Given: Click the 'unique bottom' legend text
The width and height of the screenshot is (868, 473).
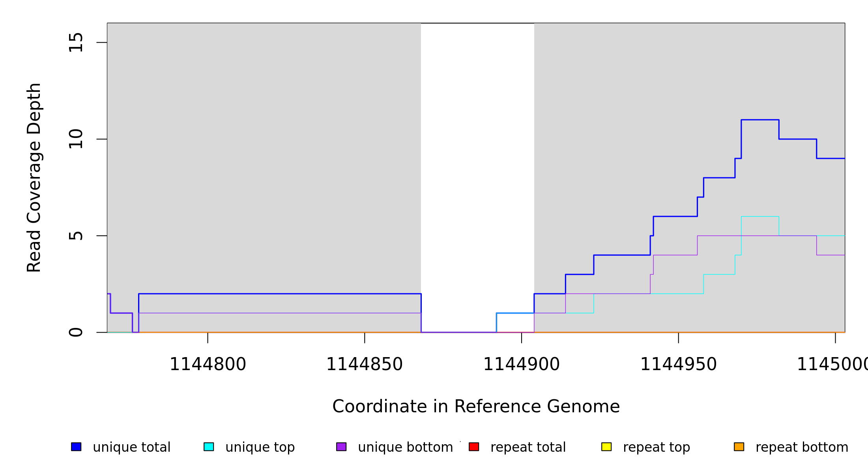Looking at the screenshot, I should (405, 447).
